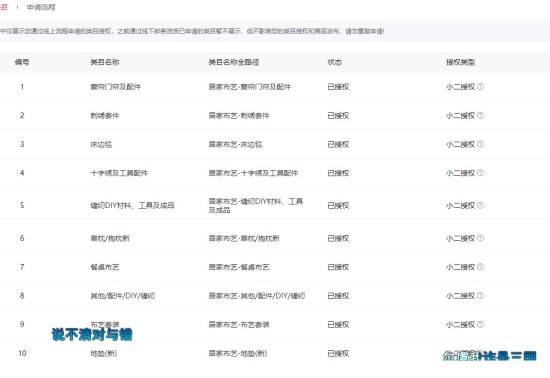Select category name 刺绣套件
The image size is (550, 378).
[105, 115]
